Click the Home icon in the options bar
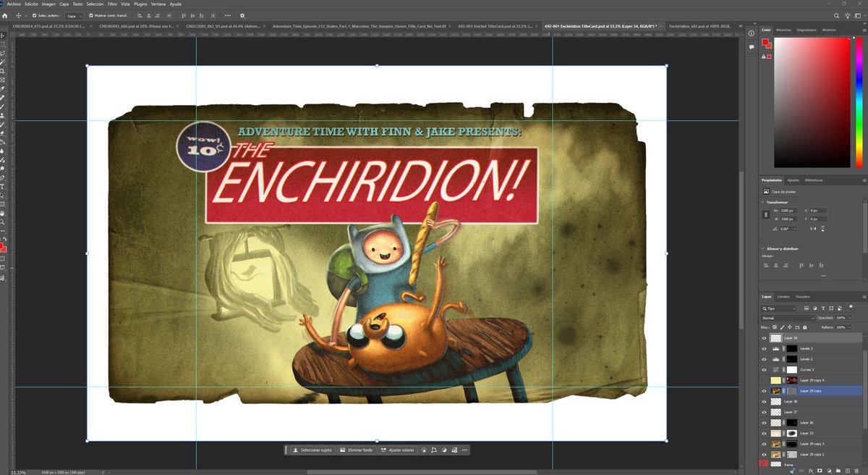Screen dimensions: 868x475 point(5,15)
